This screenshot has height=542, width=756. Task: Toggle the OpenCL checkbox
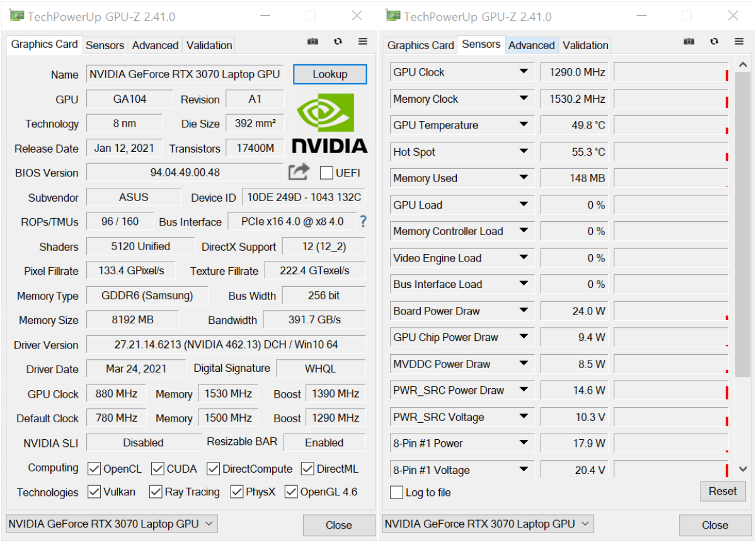click(94, 469)
